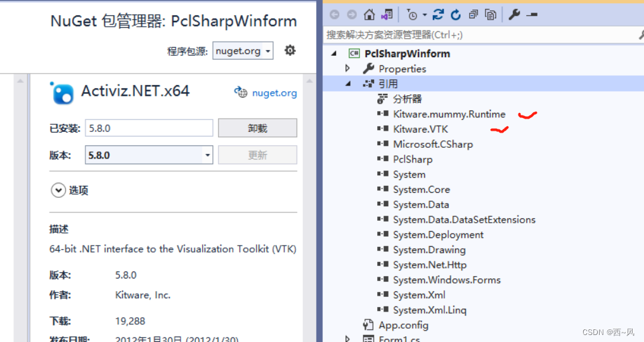Image resolution: width=644 pixels, height=342 pixels.
Task: Click the wrench icon beside Properties node
Action: pyautogui.click(x=368, y=69)
